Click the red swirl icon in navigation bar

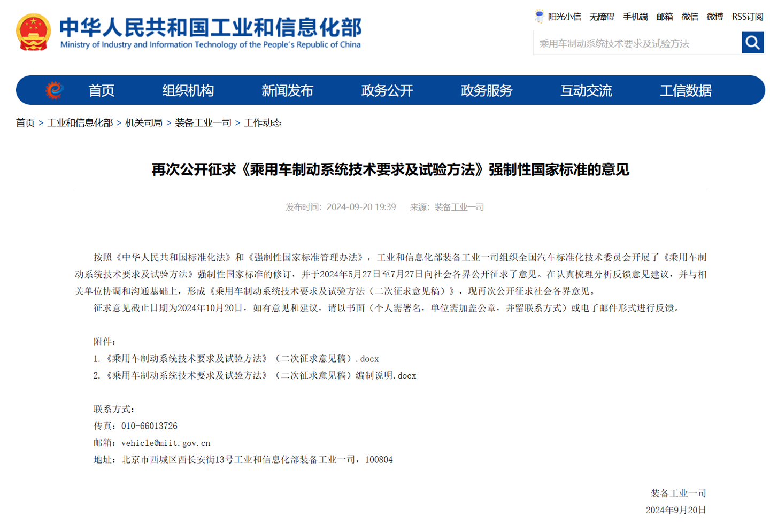pos(54,90)
